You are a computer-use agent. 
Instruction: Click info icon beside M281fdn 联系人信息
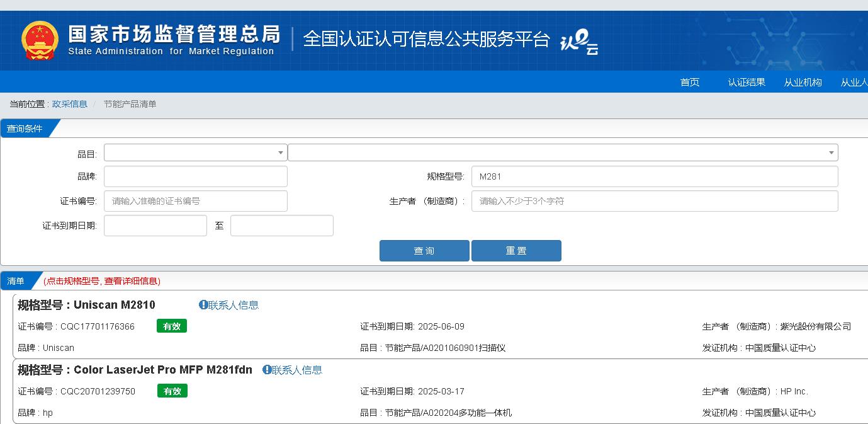tap(267, 370)
